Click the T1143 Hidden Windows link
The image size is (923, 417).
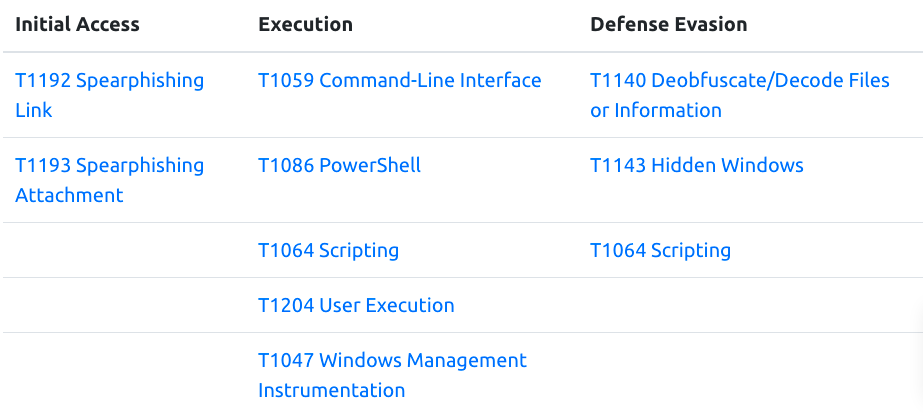pos(696,166)
